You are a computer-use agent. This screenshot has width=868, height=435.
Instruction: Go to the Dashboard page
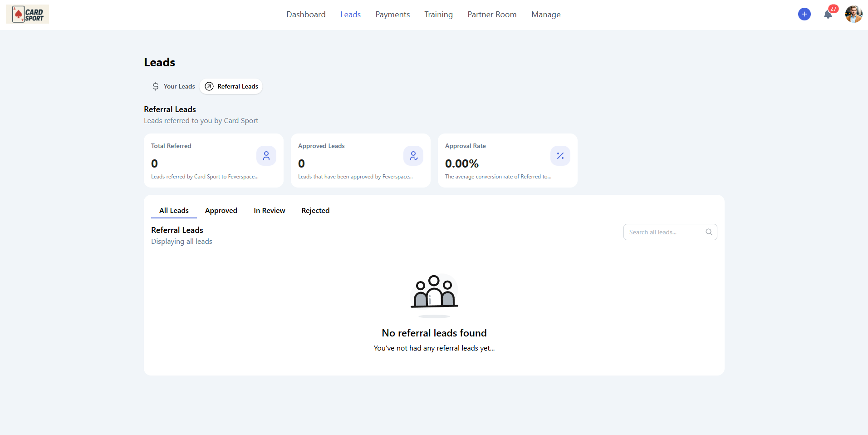tap(306, 15)
